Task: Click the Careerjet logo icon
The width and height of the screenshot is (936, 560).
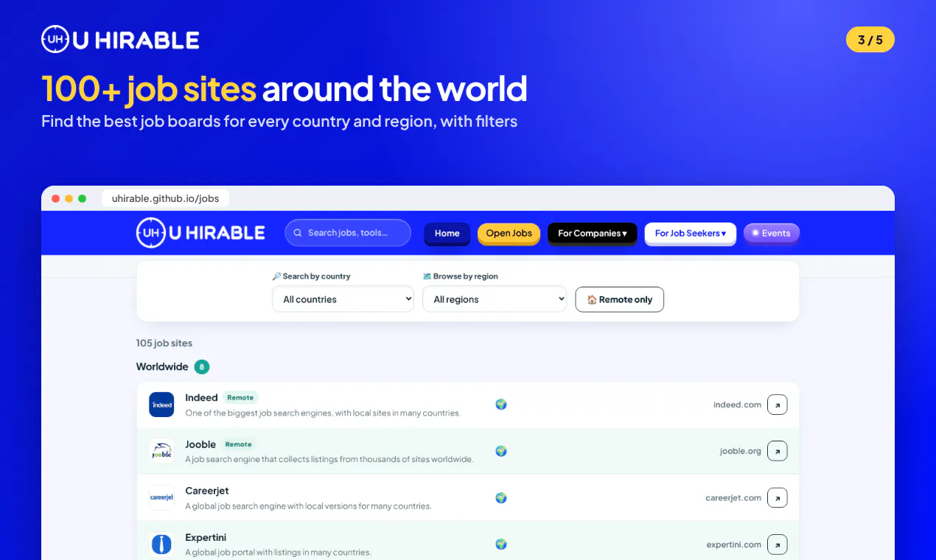Action: click(161, 497)
